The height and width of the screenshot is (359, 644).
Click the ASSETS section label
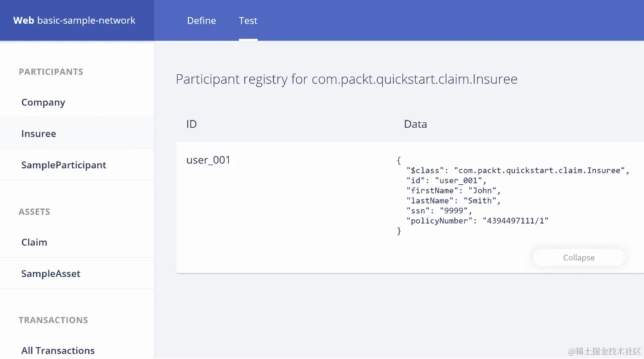(x=34, y=212)
